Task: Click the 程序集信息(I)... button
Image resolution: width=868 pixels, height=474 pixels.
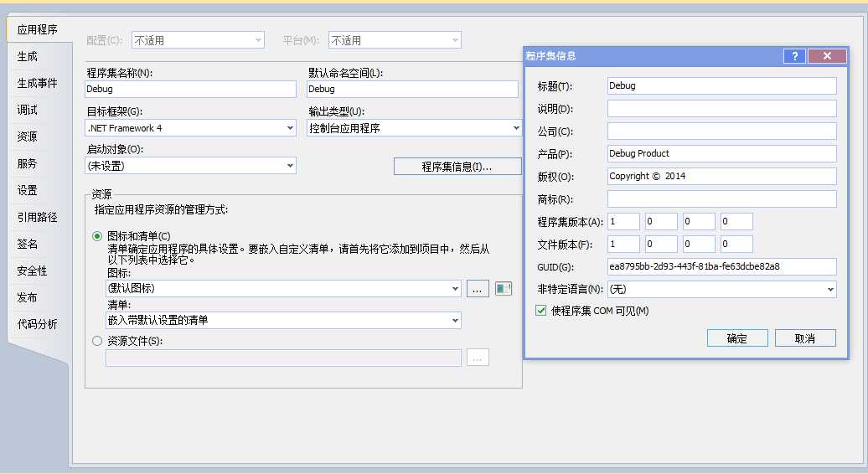Action: pos(457,167)
